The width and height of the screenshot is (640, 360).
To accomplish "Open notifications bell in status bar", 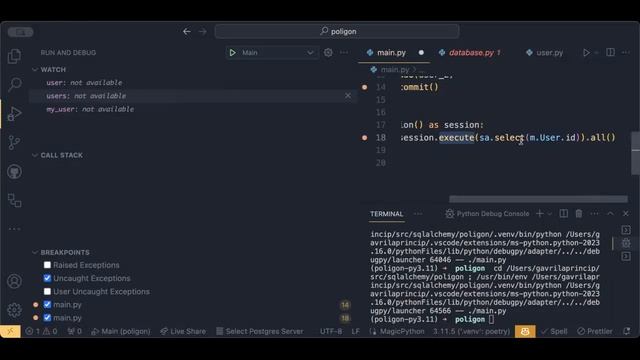I will point(627,331).
